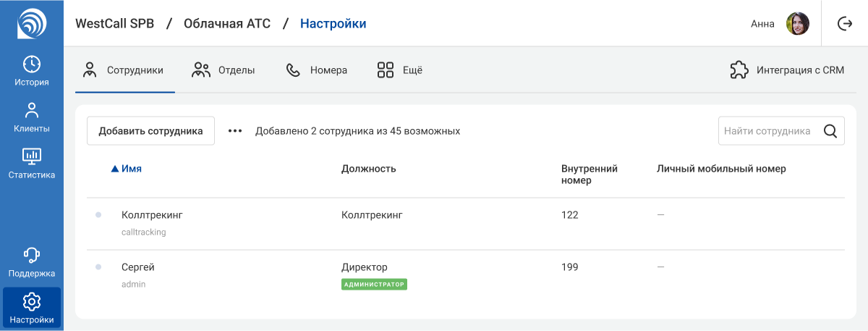This screenshot has width=868, height=331.
Task: Click the Найти сотрудника search field
Action: [767, 131]
